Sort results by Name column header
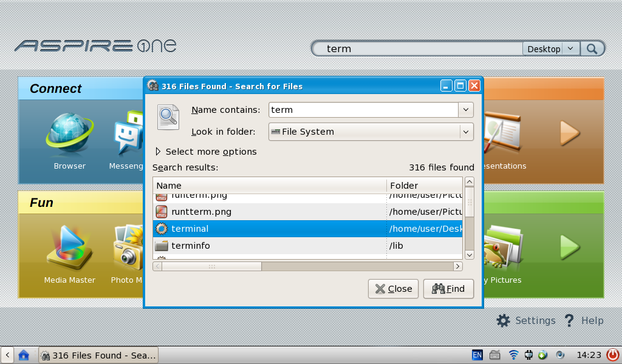Viewport: 622px width, 364px height. (269, 186)
